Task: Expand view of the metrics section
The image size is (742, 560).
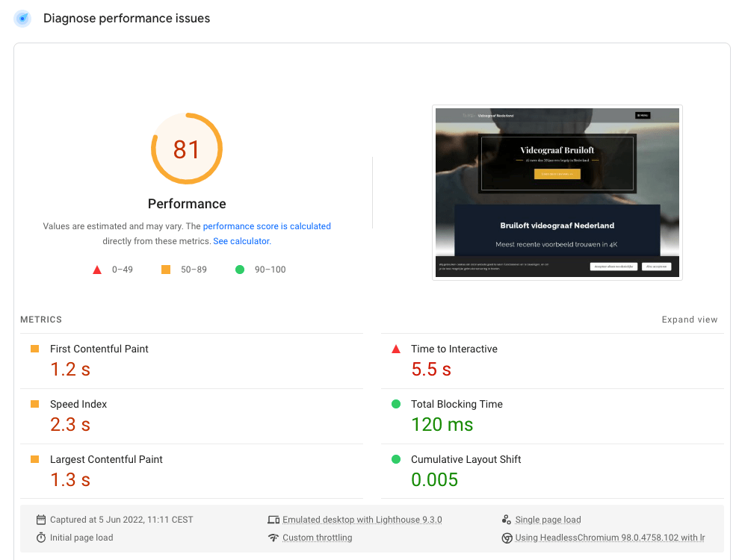Action: (x=689, y=319)
